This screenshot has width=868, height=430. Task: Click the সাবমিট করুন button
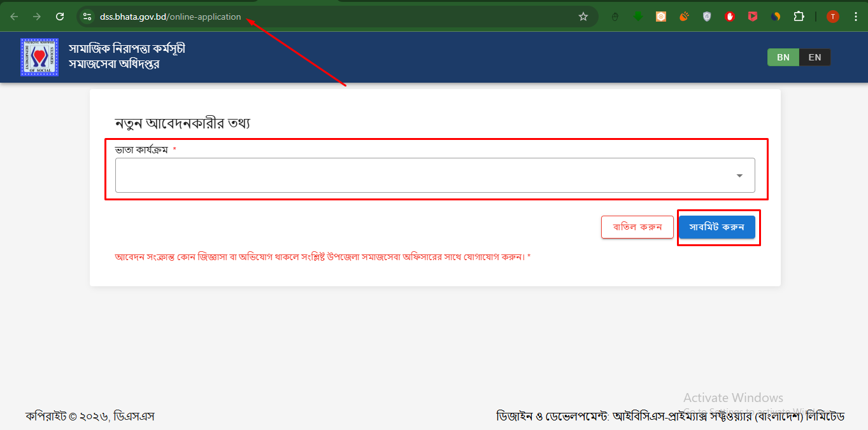point(718,226)
